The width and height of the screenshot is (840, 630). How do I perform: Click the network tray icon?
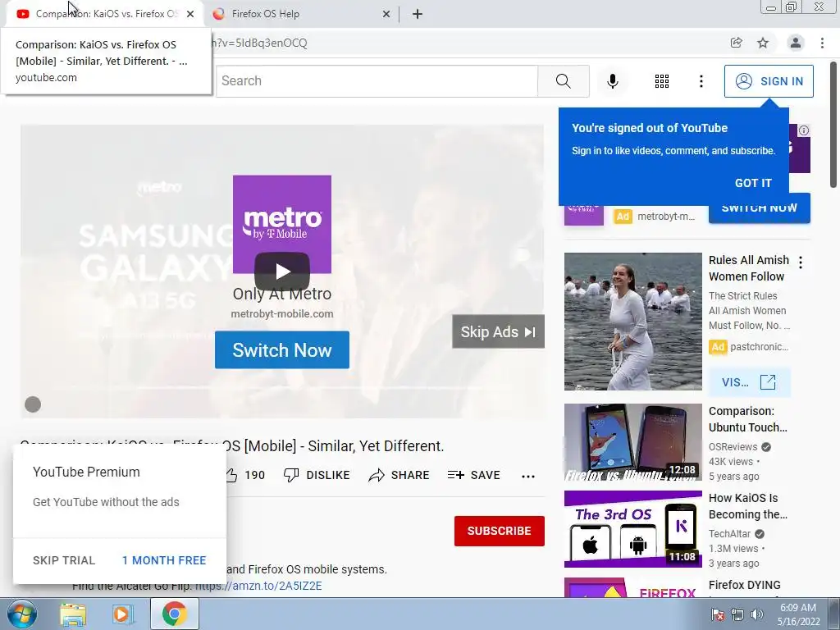tap(737, 614)
